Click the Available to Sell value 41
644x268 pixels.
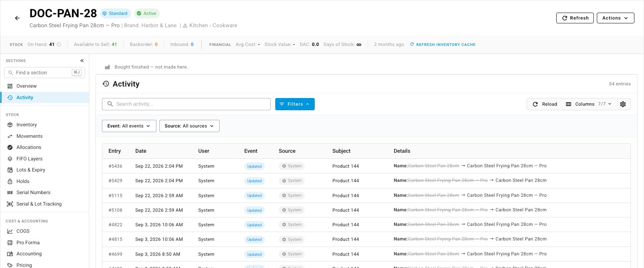pos(114,44)
